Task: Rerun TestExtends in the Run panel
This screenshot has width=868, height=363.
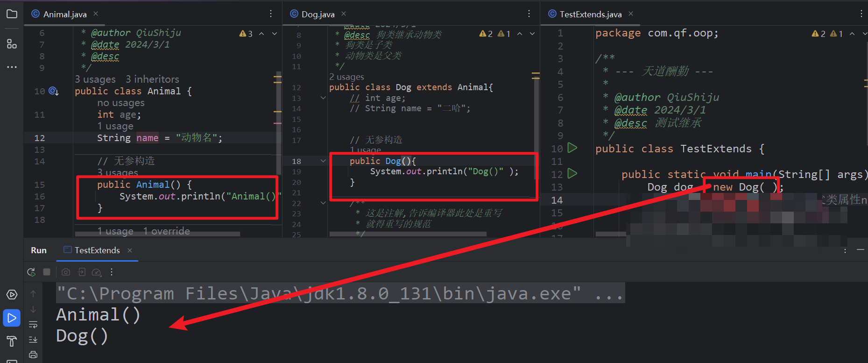Action: (x=31, y=272)
